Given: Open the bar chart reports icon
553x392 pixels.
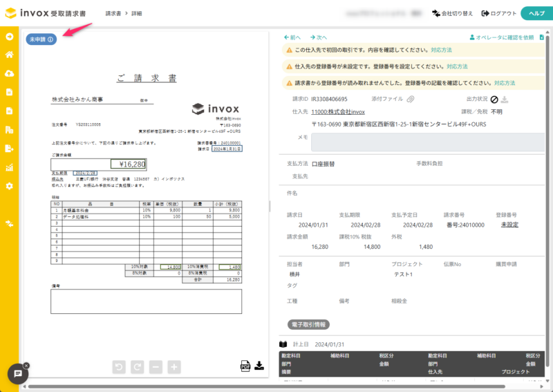Looking at the screenshot, I should coord(10,167).
